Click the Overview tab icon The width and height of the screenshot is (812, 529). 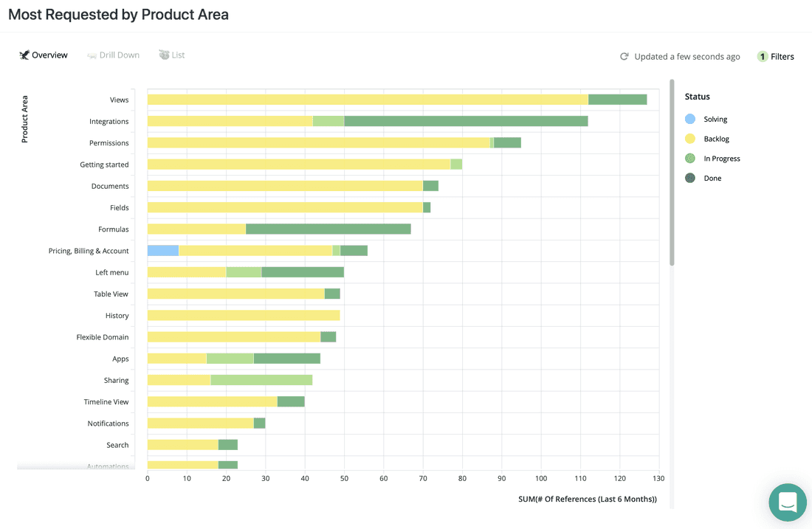(23, 55)
